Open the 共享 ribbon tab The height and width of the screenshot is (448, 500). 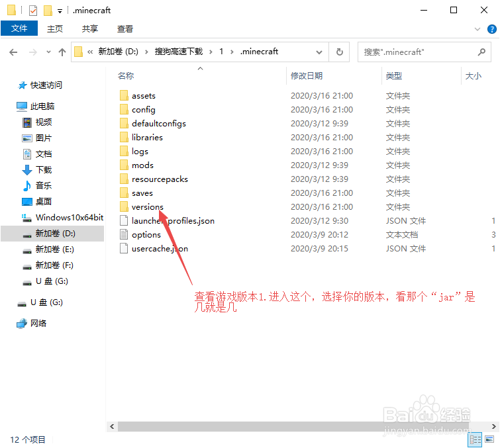tap(90, 28)
